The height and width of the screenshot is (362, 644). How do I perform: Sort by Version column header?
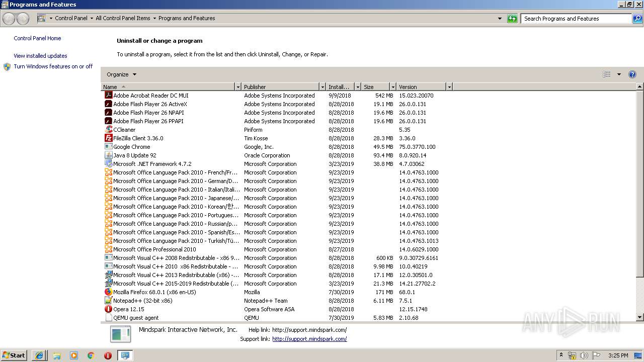tap(422, 87)
